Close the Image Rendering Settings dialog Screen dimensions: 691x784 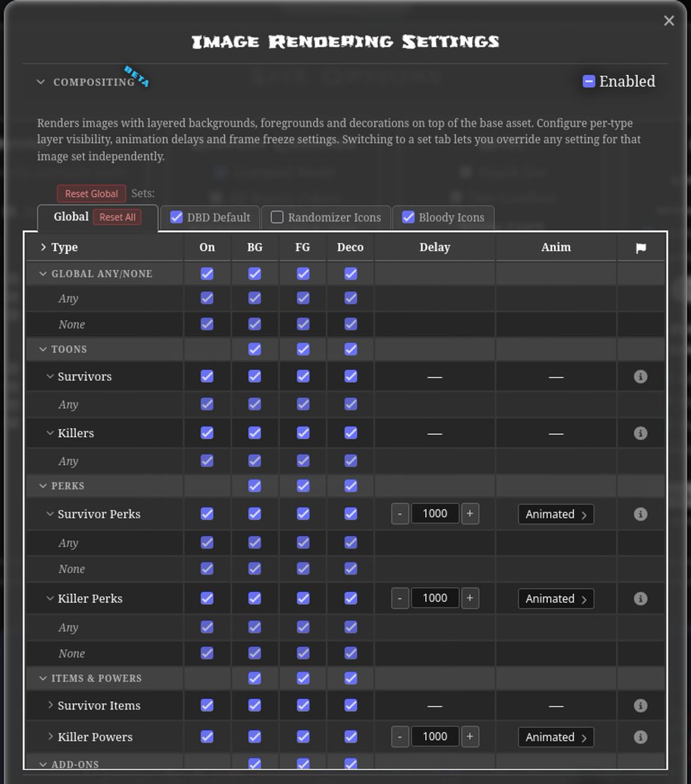[669, 21]
